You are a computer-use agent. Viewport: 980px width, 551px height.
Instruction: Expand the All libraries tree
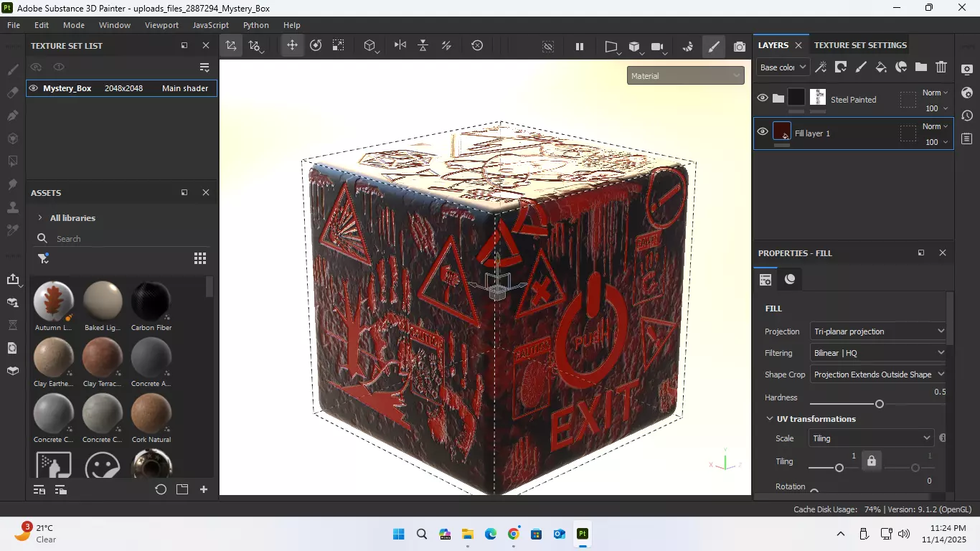39,218
